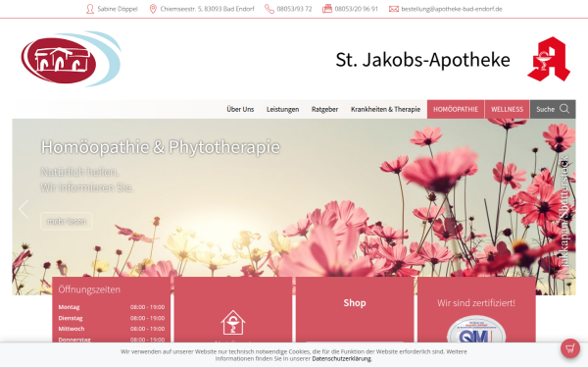Screen dimensions: 588x368
Task: Go to previous slide with left arrow
Action: [x=24, y=209]
